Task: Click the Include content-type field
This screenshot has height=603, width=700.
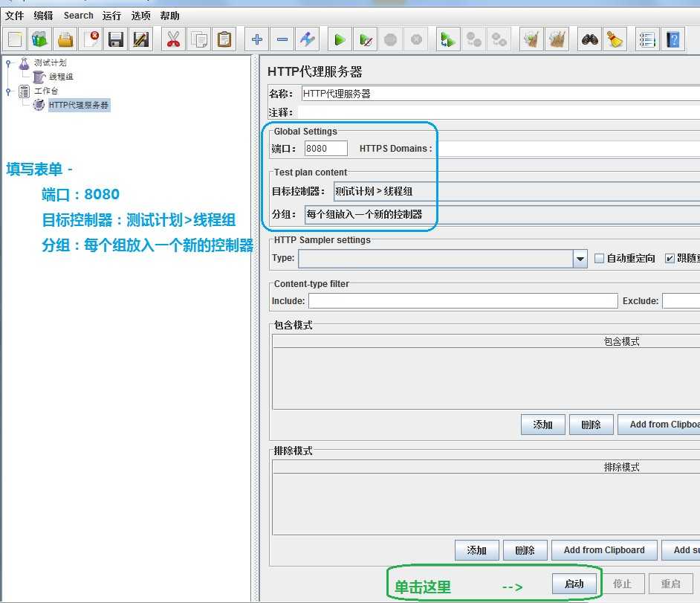Action: [463, 300]
